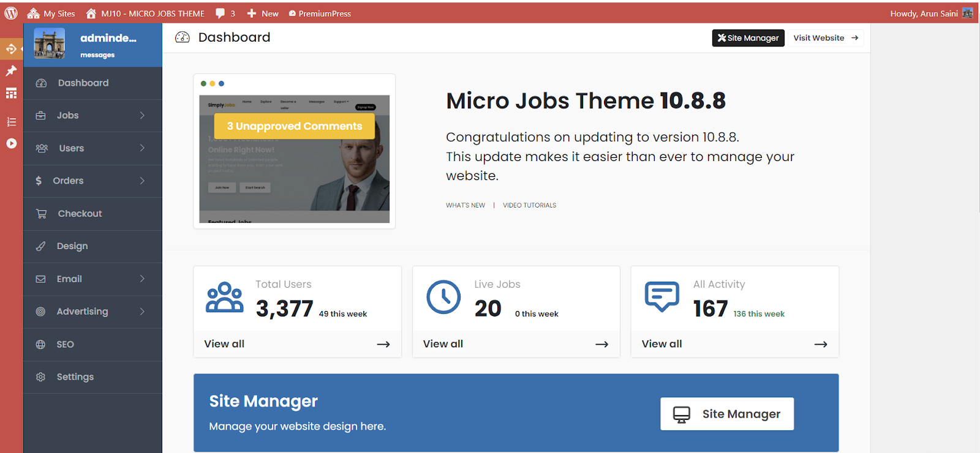Click the black Site Manager button in the header

748,38
